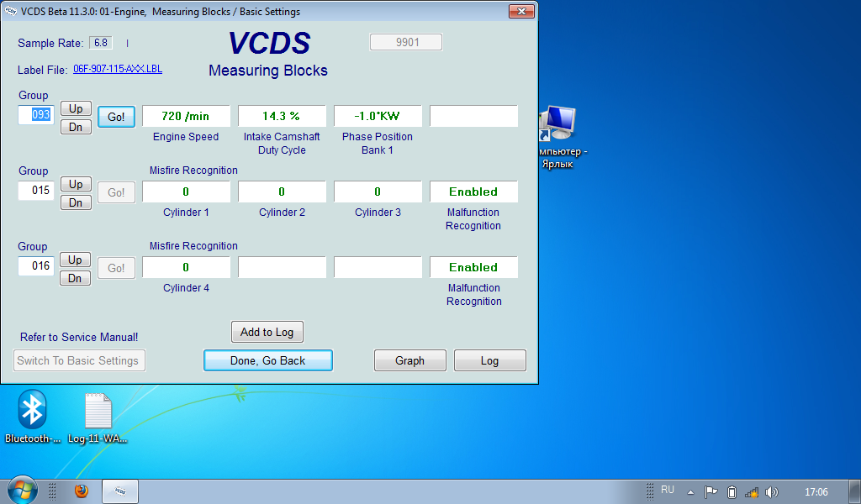The height and width of the screenshot is (504, 861).
Task: Click the Cylinder 1 misfire value
Action: (x=186, y=192)
